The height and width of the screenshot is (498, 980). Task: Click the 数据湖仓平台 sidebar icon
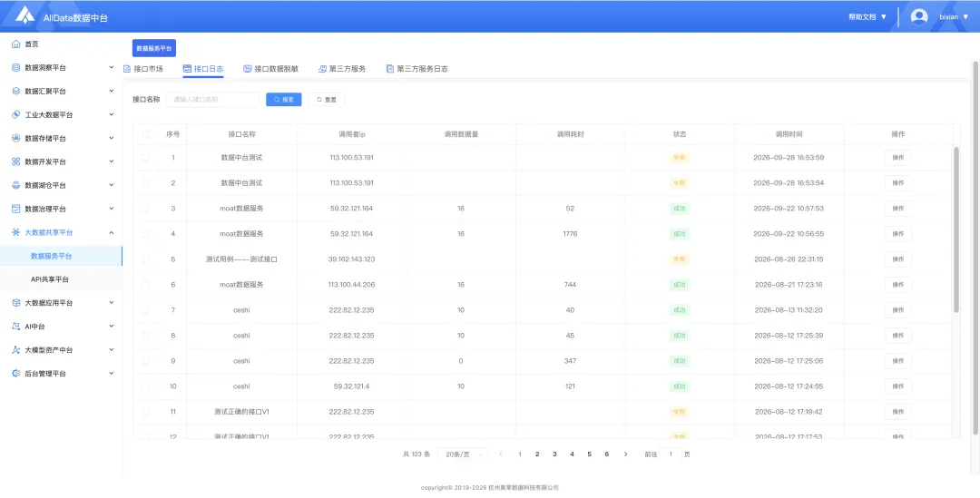tap(16, 186)
